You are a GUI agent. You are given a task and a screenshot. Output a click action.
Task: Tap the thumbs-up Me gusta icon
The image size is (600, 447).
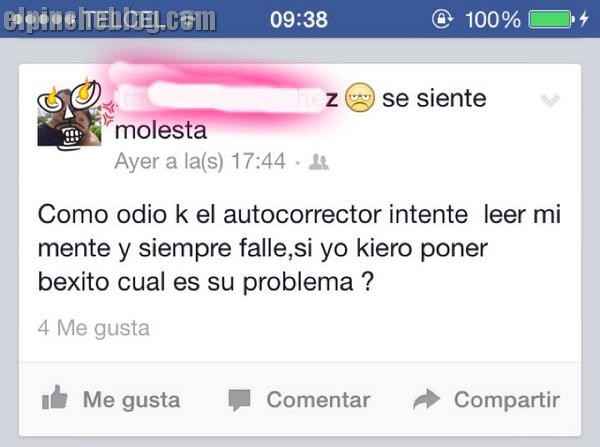(54, 398)
